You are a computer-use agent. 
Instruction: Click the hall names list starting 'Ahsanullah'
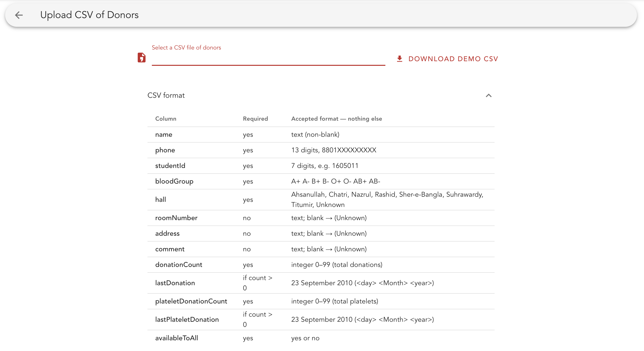click(x=387, y=199)
